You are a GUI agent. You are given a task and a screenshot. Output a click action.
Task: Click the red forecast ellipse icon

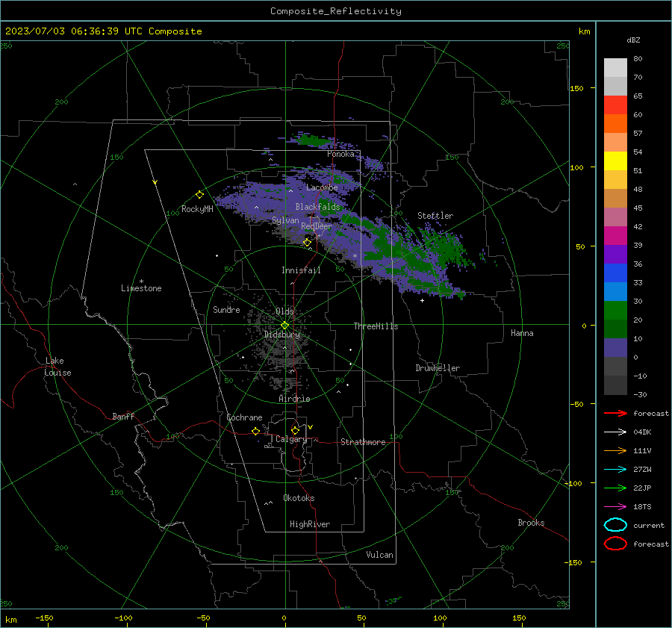click(x=615, y=544)
